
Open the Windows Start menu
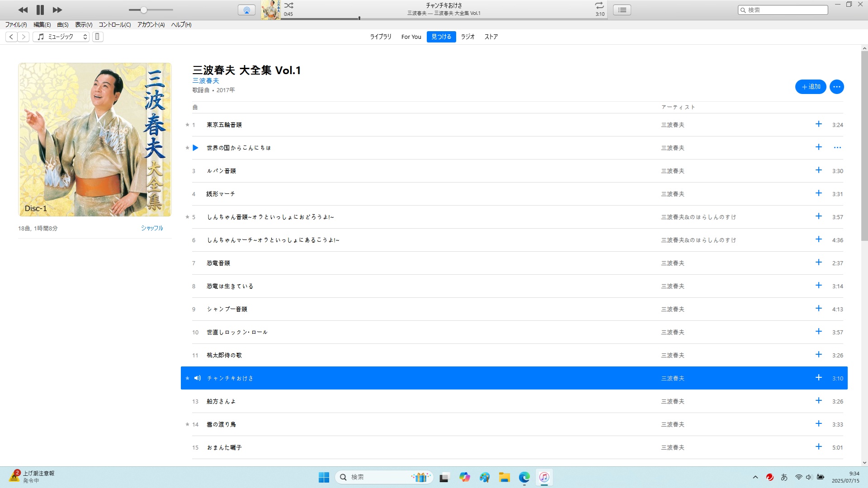pos(324,477)
